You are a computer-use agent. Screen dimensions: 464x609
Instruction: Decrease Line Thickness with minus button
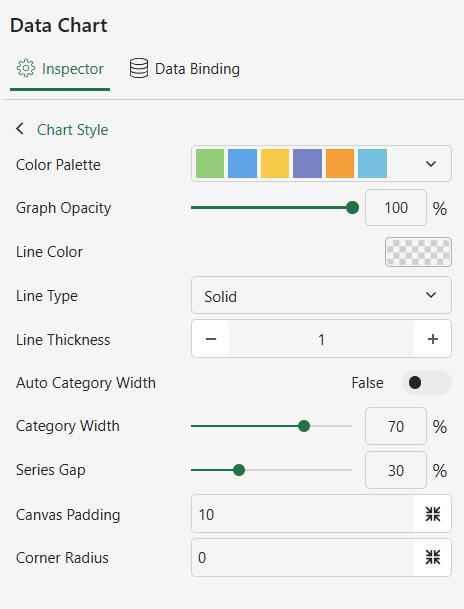point(210,339)
